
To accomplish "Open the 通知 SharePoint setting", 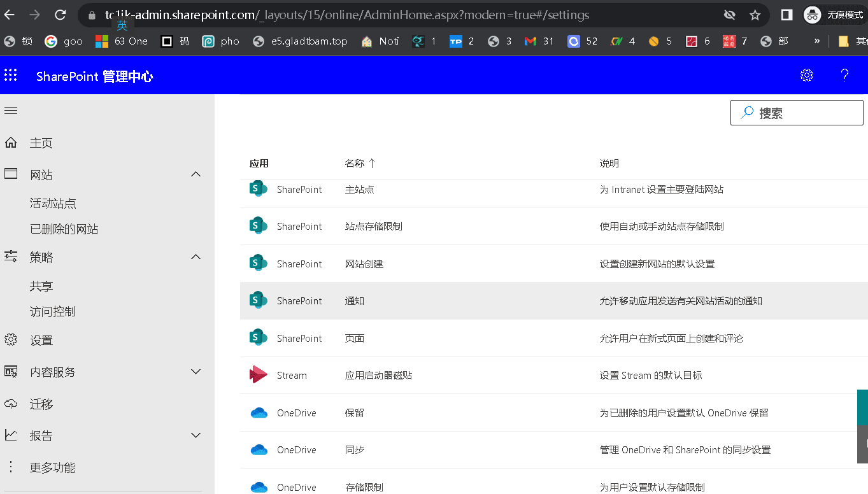I will coord(355,301).
